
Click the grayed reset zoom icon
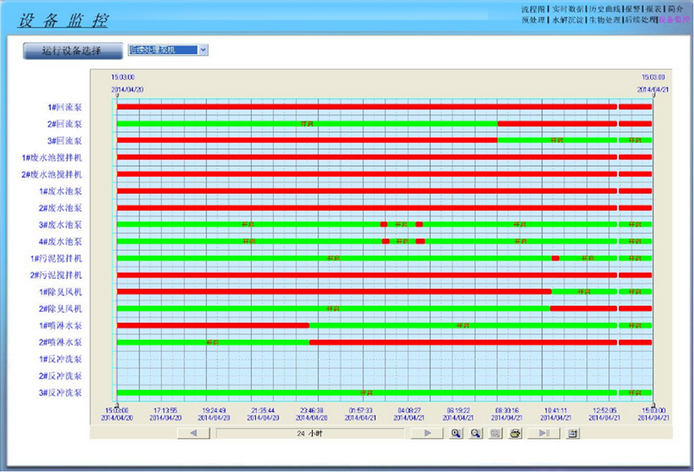(496, 433)
